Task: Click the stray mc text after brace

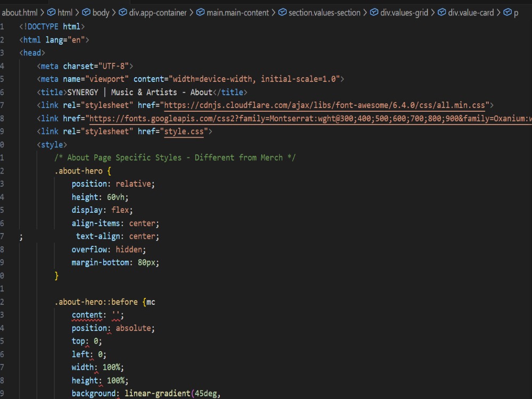Action: 151,302
